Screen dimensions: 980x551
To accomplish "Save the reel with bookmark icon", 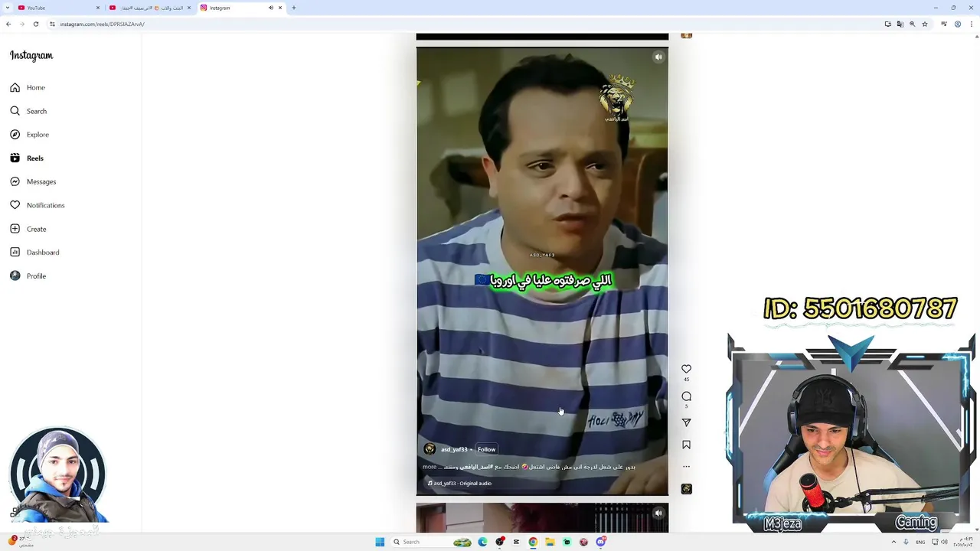I will coord(686,445).
